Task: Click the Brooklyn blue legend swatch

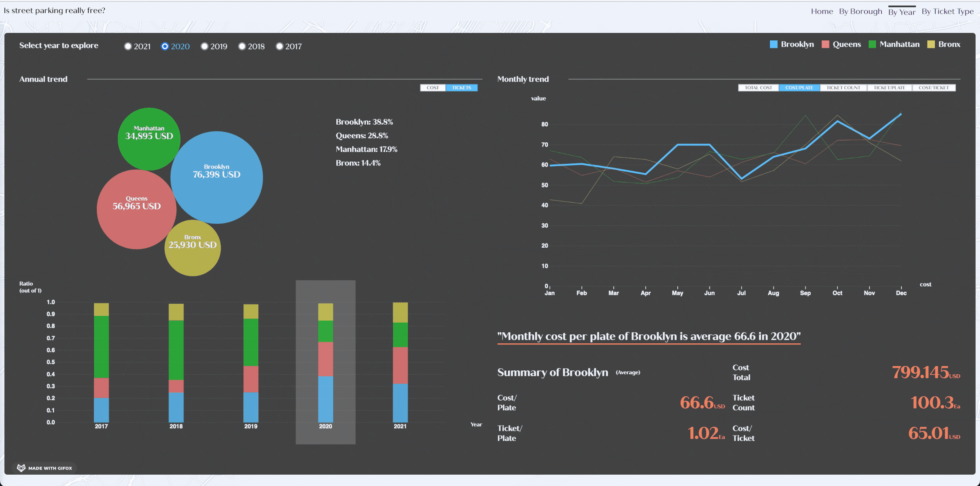Action: click(x=773, y=44)
